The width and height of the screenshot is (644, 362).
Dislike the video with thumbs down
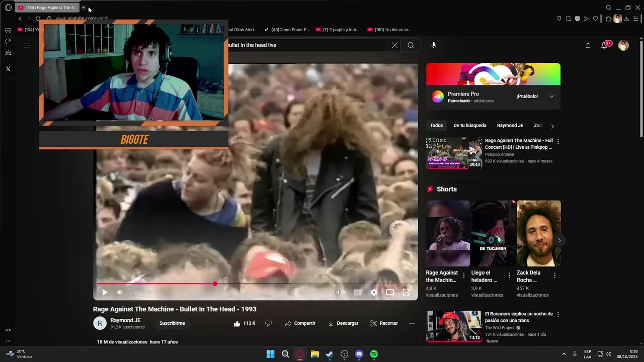pos(268,323)
